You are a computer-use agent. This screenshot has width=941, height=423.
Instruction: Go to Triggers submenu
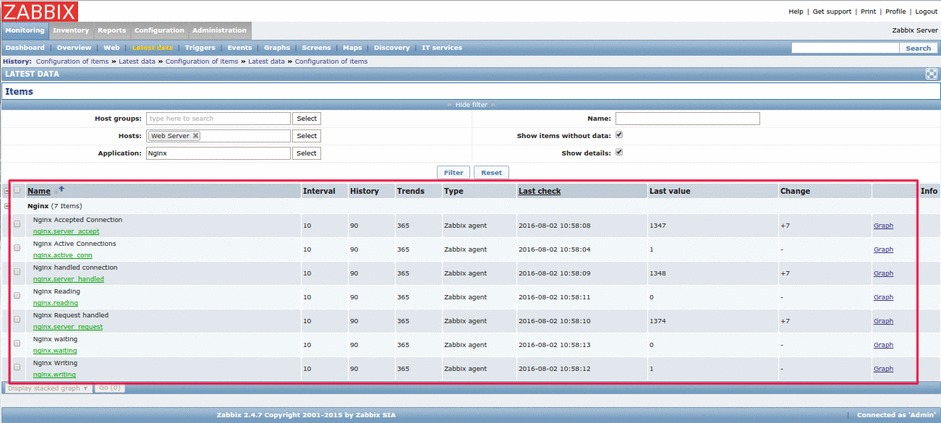coord(200,48)
